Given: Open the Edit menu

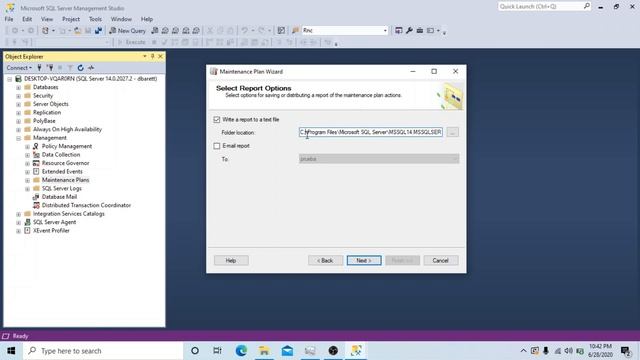Looking at the screenshot, I should coord(27,19).
